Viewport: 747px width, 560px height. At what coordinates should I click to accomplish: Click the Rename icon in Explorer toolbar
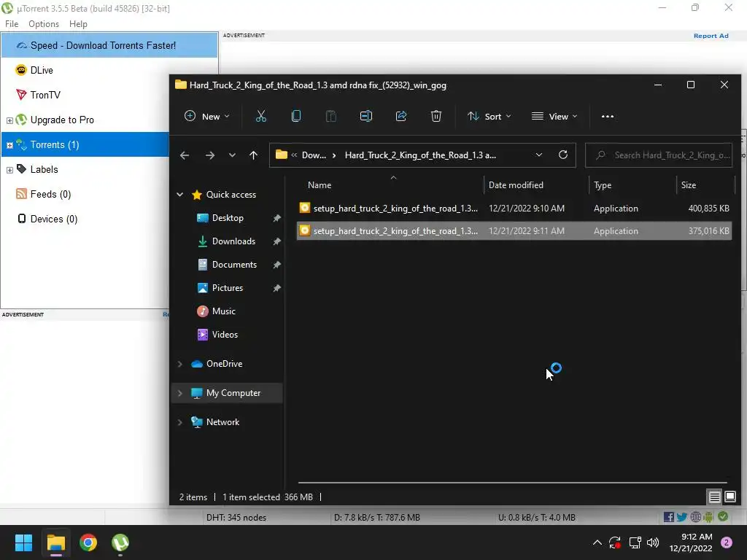pyautogui.click(x=366, y=116)
